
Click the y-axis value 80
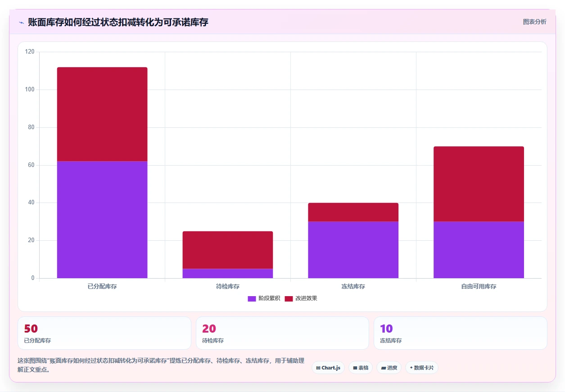31,127
